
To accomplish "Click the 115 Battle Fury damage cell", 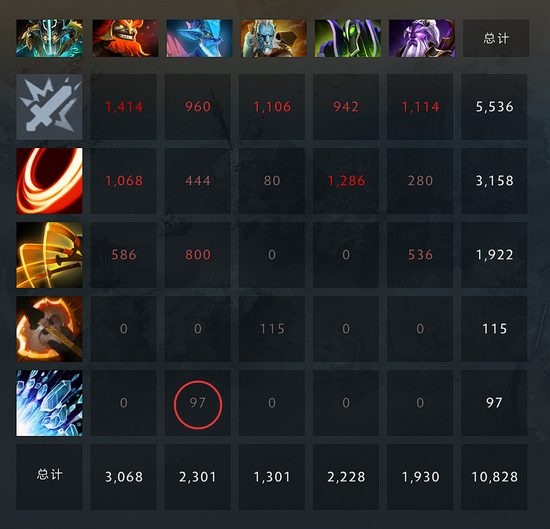I will (272, 329).
